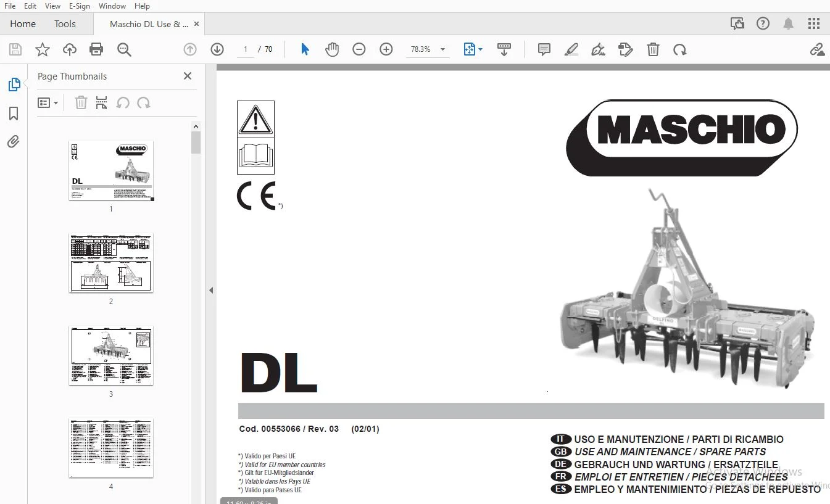Zoom in with the plus circle button
Viewport: 830px width, 504px height.
pyautogui.click(x=386, y=49)
